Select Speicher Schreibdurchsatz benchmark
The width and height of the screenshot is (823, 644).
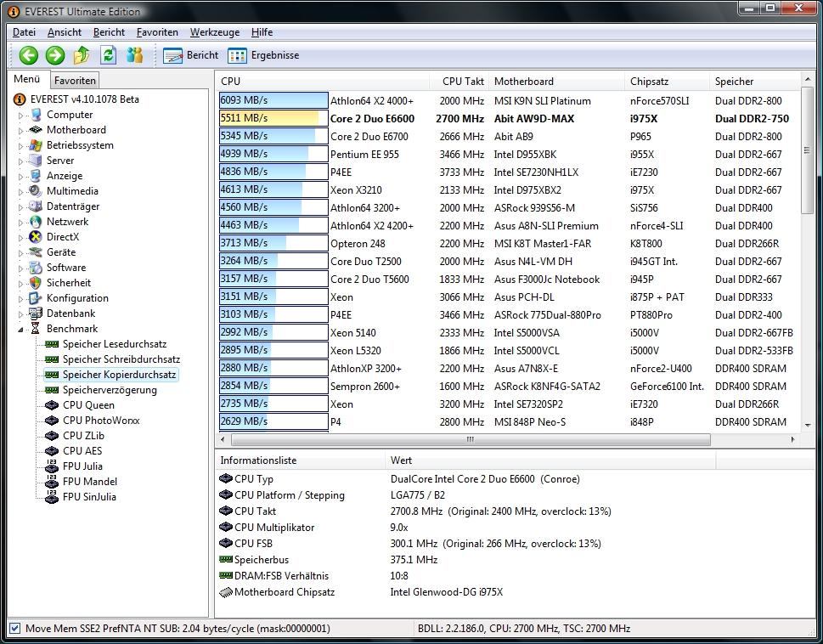[x=121, y=359]
